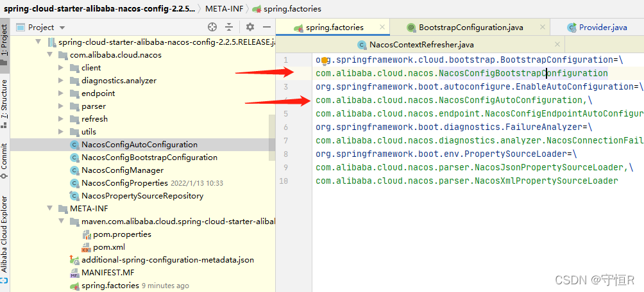Click the MANIFEST.MF file icon
Viewport: 644px width, 292px height.
click(x=74, y=272)
